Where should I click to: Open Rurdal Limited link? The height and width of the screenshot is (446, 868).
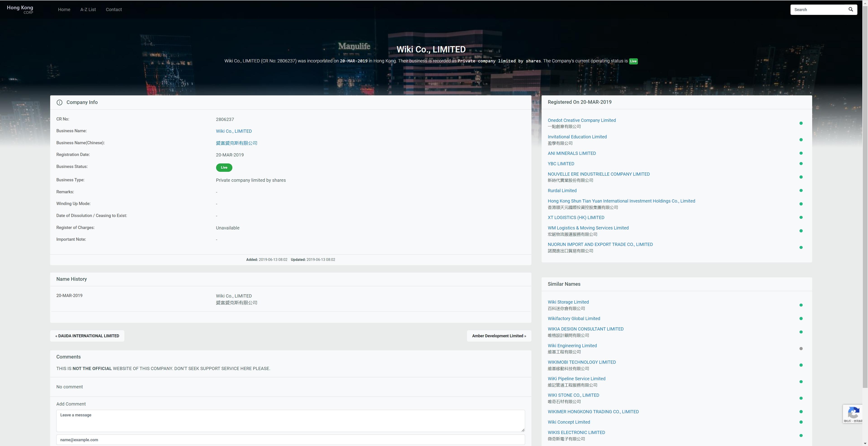tap(562, 191)
